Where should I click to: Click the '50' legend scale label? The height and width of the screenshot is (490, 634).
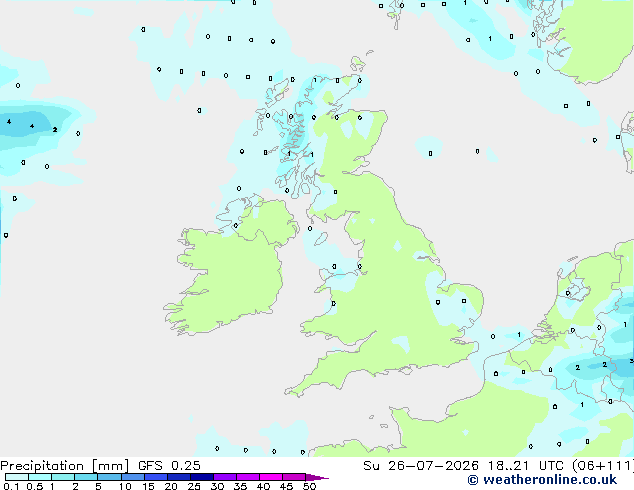[309, 486]
